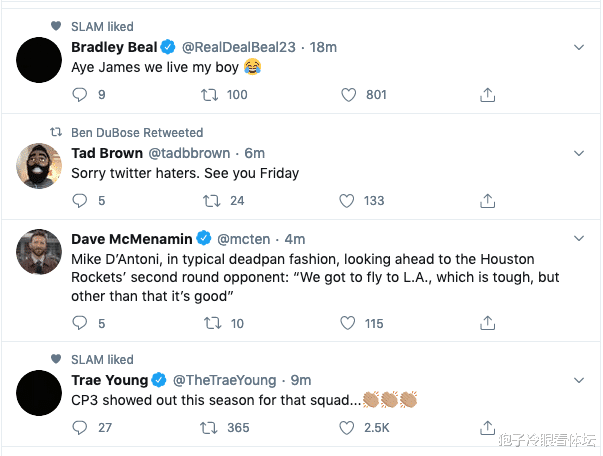Viewport: 603px width, 456px height.
Task: Open more options on Bradley Beal's tweet
Action: coord(579,48)
